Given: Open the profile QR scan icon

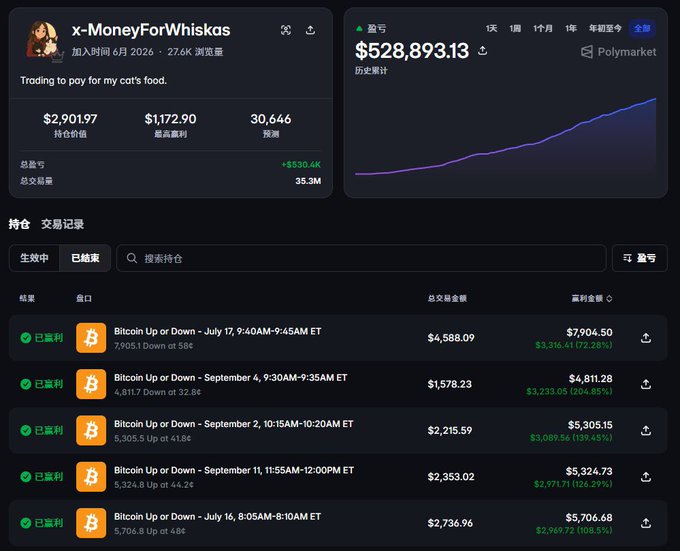Looking at the screenshot, I should (286, 30).
